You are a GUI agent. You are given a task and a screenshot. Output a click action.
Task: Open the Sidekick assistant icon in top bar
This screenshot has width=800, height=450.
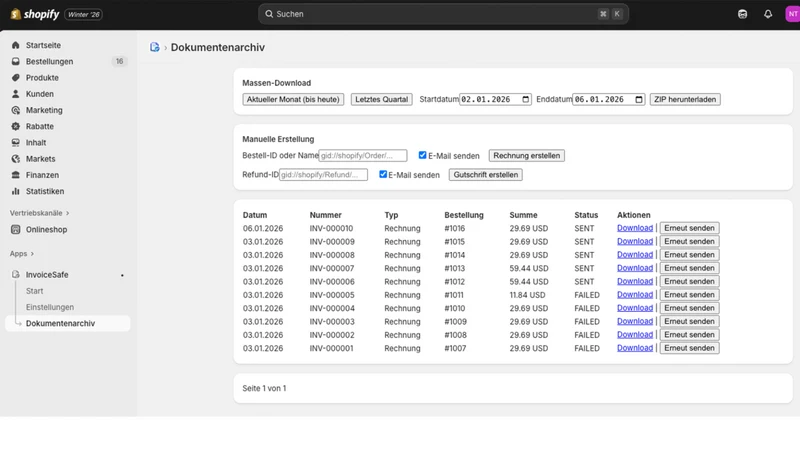click(x=742, y=14)
